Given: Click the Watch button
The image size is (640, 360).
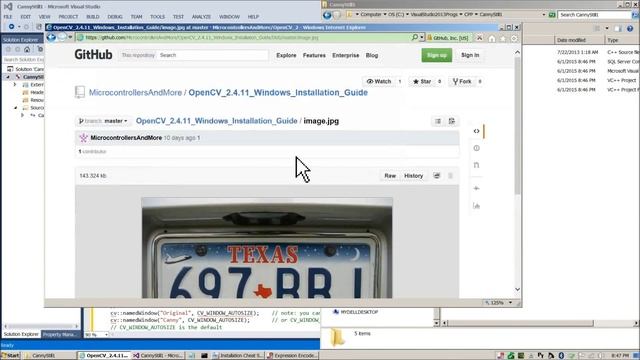Looking at the screenshot, I should point(379,81).
